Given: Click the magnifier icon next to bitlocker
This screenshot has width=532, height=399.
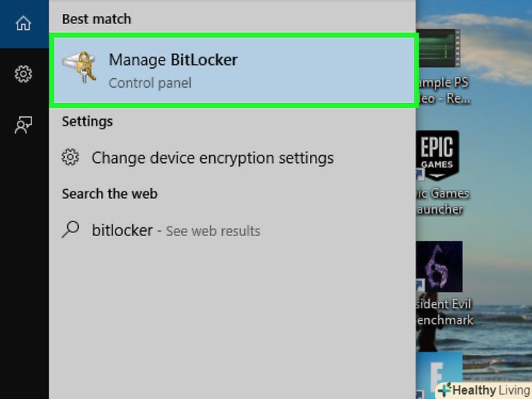Looking at the screenshot, I should (70, 230).
